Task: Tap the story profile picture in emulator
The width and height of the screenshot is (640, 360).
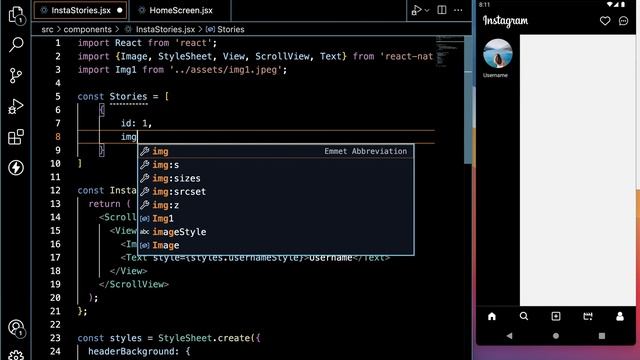Action: point(498,53)
